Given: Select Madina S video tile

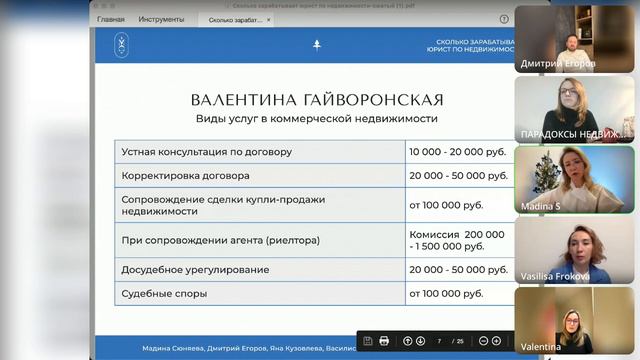Looking at the screenshot, I should [x=574, y=180].
